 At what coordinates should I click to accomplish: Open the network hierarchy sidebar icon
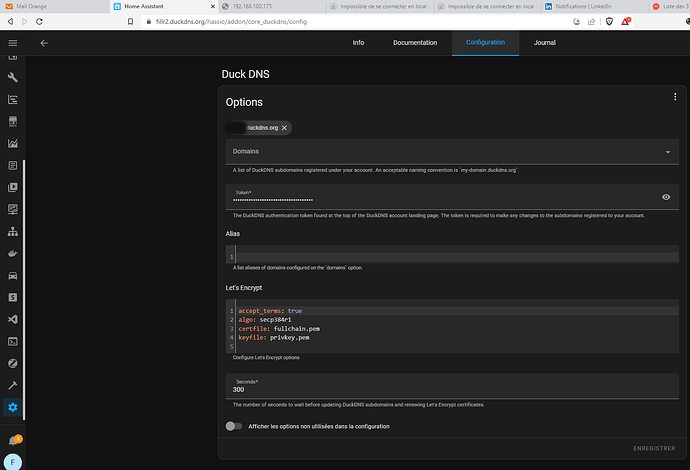pos(13,231)
